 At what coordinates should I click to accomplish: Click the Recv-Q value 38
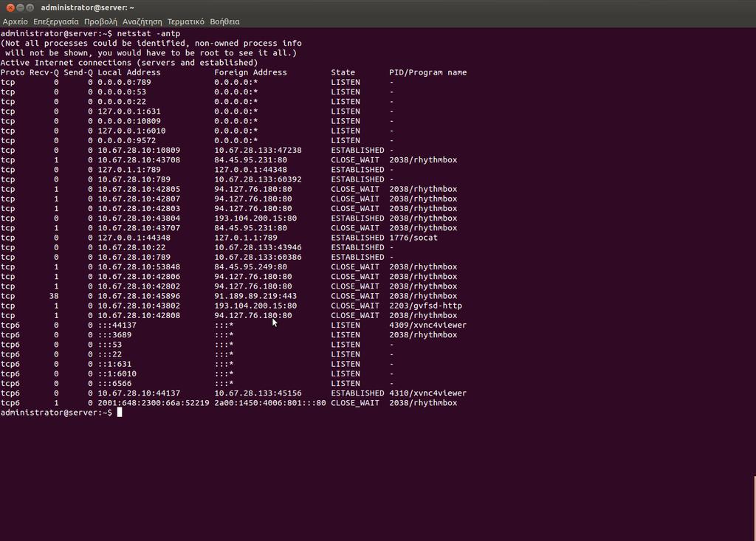click(x=53, y=296)
